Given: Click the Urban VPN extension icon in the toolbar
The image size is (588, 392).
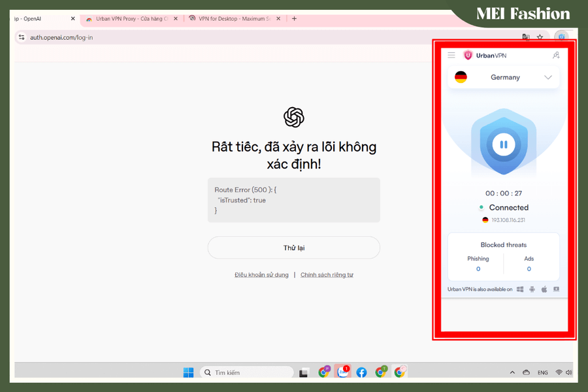Looking at the screenshot, I should pyautogui.click(x=561, y=37).
